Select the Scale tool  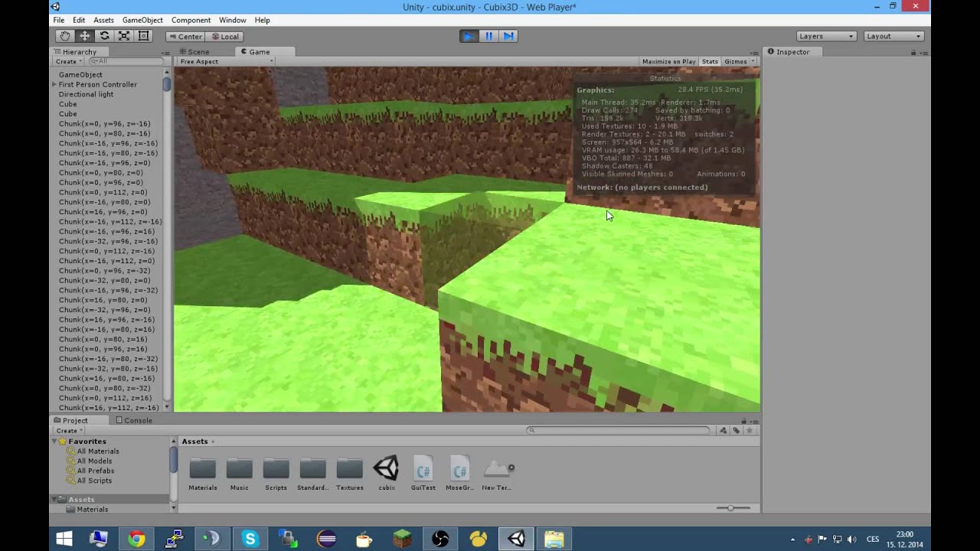123,36
